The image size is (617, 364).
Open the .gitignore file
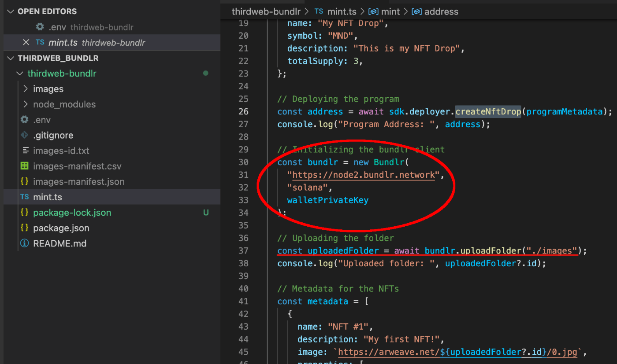(53, 135)
